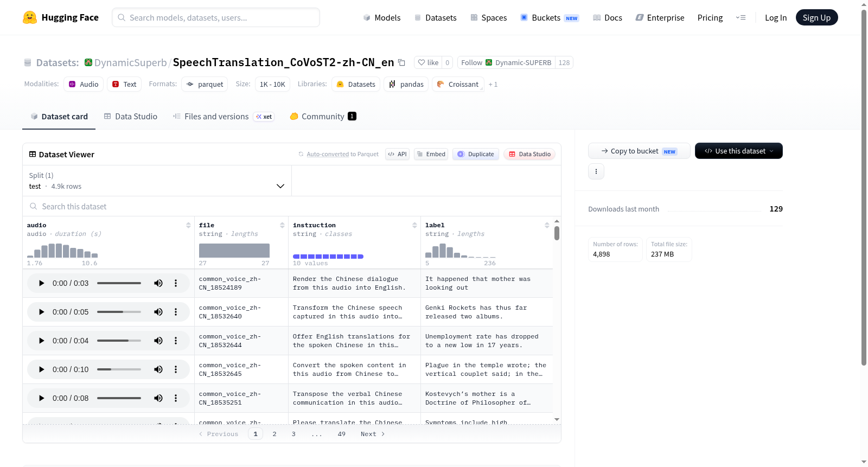Play the 0:05 audio clip
Screen dimensions: 868x467
tap(41, 312)
